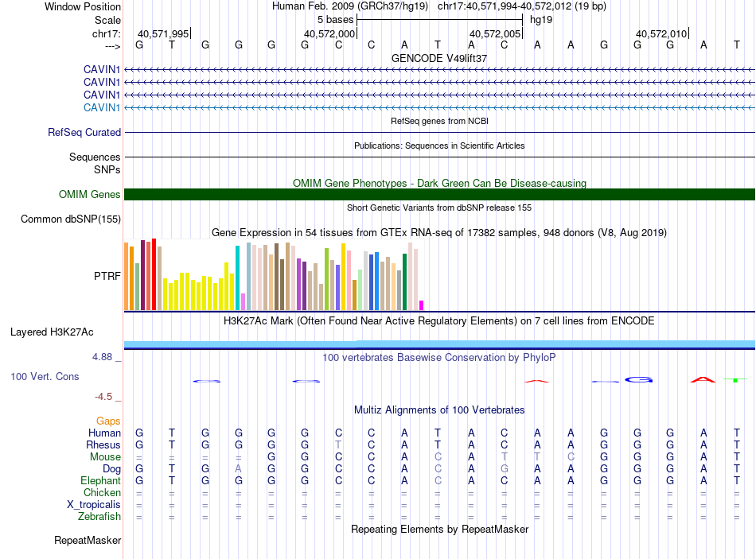Select the dark green OMIM gene bar
Image resolution: width=756 pixels, height=559 pixels.
tap(439, 194)
